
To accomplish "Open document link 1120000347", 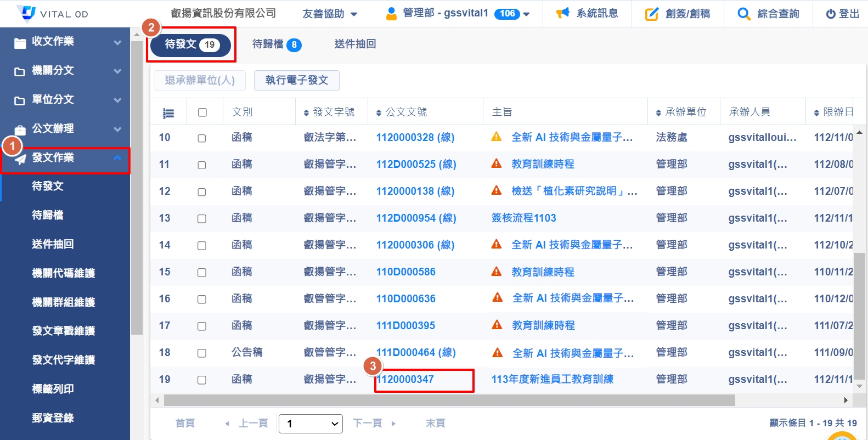I will [x=405, y=380].
